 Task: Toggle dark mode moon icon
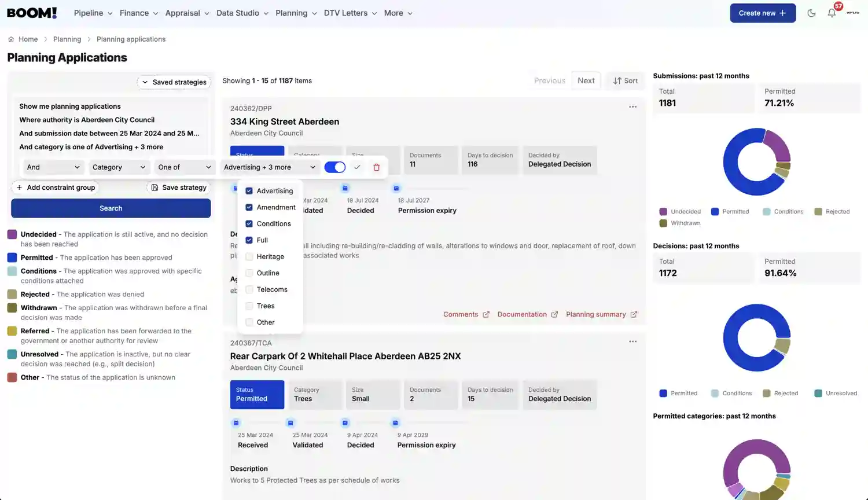point(811,13)
